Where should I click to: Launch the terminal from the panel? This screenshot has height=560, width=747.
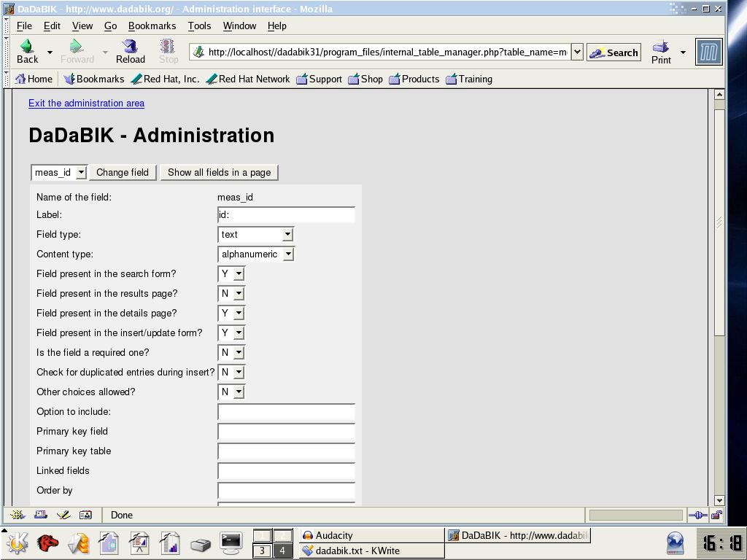231,542
